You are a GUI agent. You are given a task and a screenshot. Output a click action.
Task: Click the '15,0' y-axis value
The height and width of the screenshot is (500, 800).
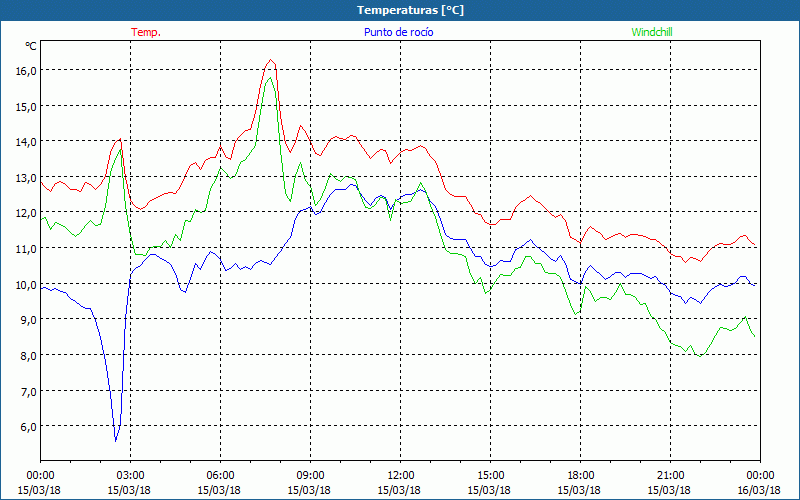click(x=26, y=106)
